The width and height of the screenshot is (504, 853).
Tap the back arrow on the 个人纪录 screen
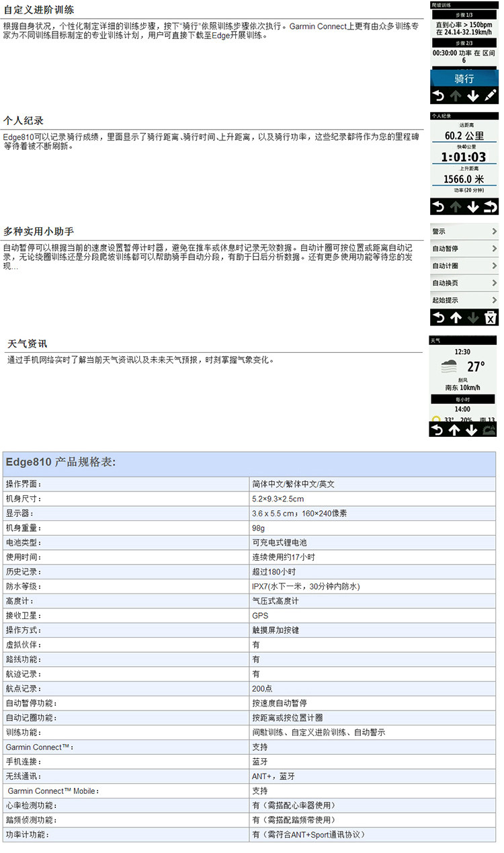(439, 207)
